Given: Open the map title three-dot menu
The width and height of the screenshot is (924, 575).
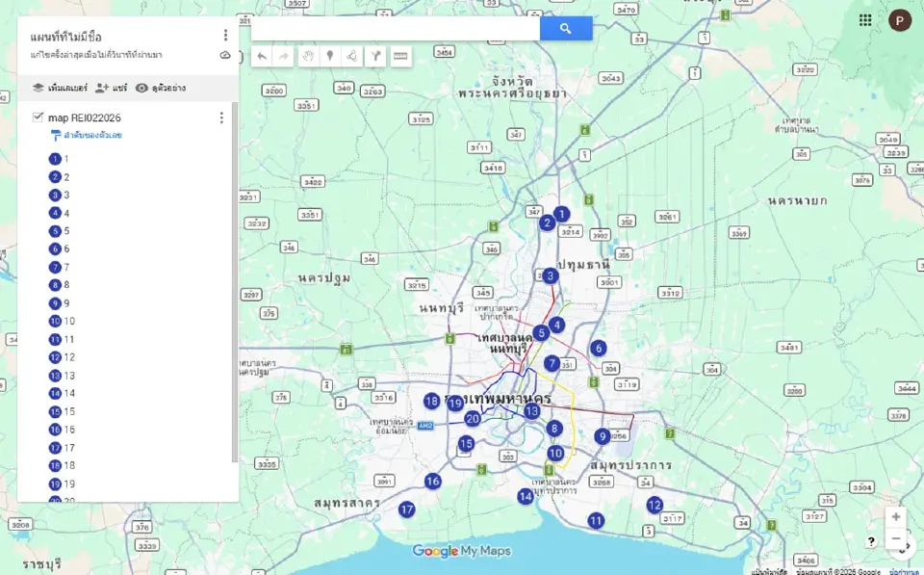Looking at the screenshot, I should coord(224,34).
